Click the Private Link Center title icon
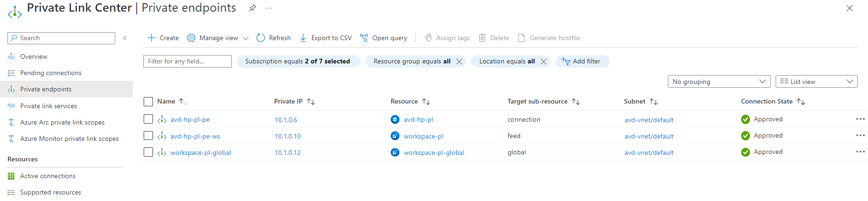Image resolution: width=868 pixels, height=201 pixels. pyautogui.click(x=14, y=12)
